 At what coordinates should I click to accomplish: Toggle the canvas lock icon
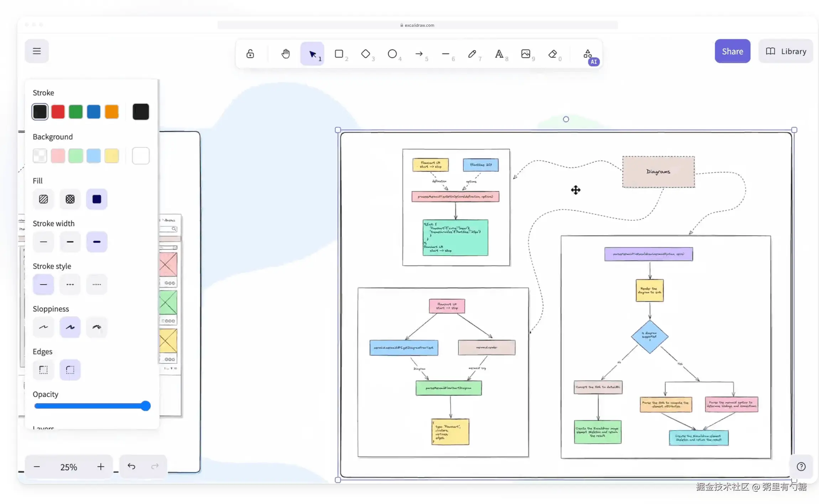tap(250, 54)
